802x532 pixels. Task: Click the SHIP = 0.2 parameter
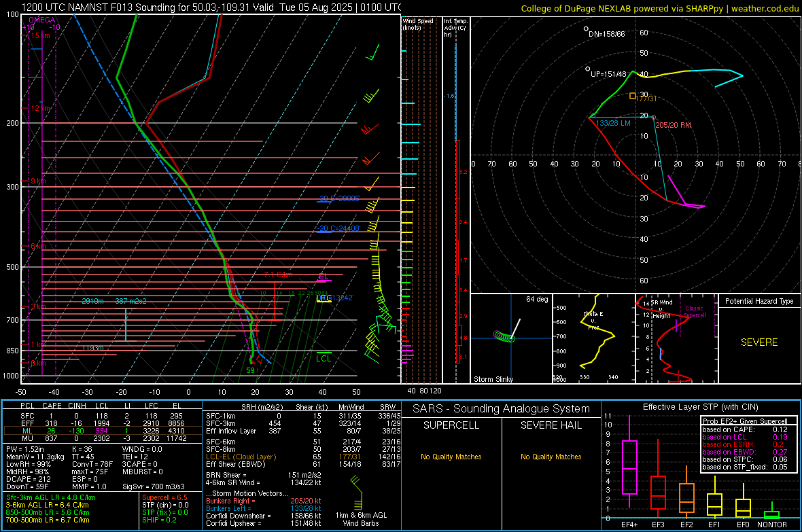(159, 520)
